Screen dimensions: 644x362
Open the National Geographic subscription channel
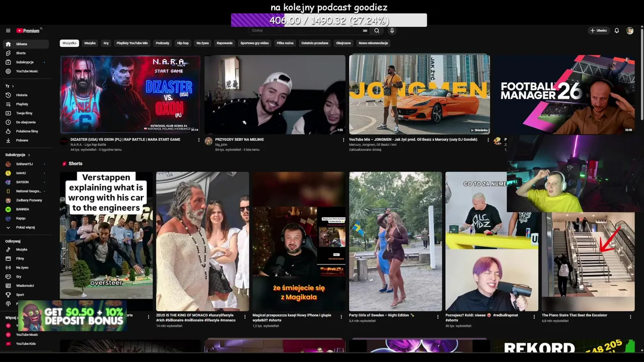[x=25, y=191]
